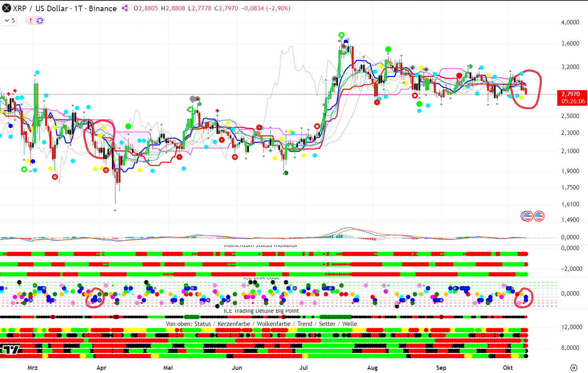Viewport: 588px width, 373px height.
Task: Expand the collapsed indicators list showing 5
Action: tap(10, 21)
